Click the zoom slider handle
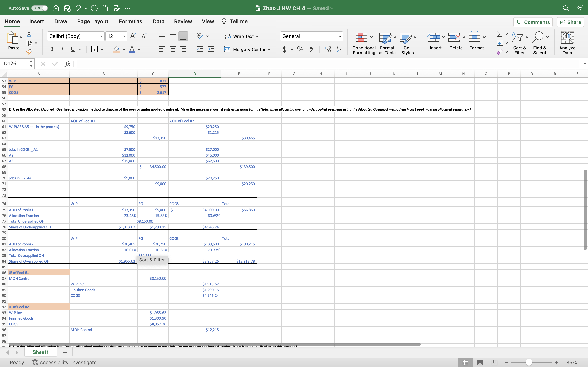The image size is (588, 367). coord(529,362)
